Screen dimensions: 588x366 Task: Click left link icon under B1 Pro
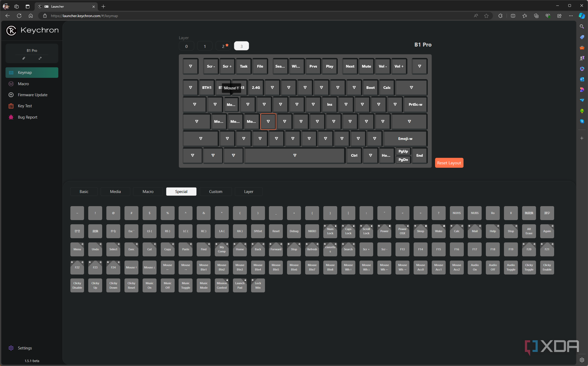pyautogui.click(x=24, y=58)
